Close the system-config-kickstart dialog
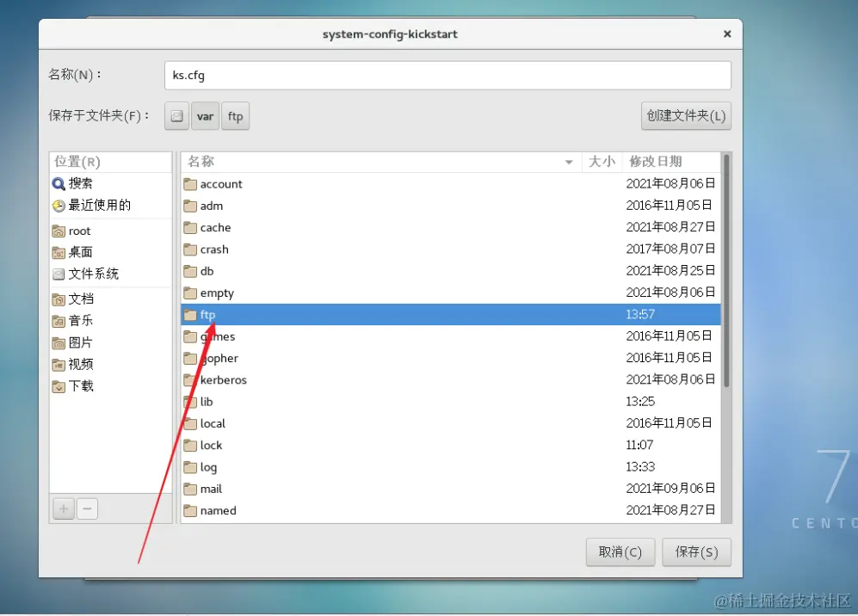 (x=727, y=34)
